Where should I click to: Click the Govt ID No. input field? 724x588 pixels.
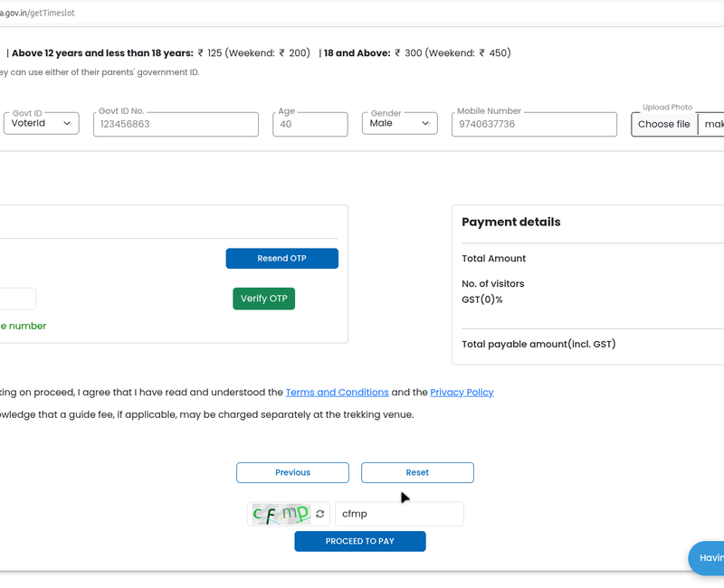(176, 124)
